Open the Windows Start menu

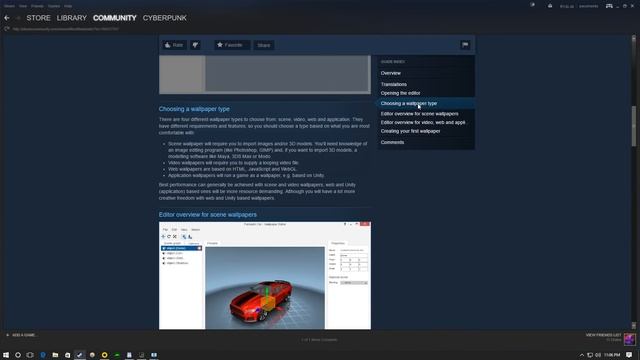[x=6, y=355]
